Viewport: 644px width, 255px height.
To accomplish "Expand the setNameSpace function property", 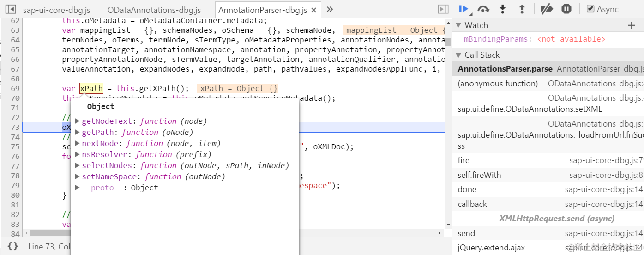I will click(78, 176).
